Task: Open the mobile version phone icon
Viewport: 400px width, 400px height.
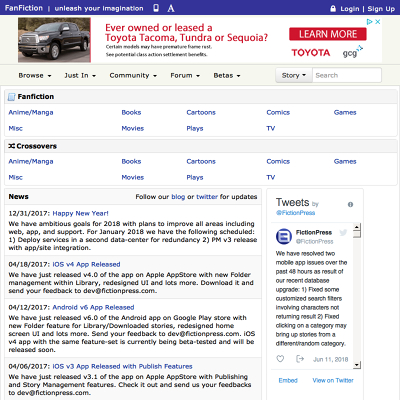Action: click(x=156, y=8)
